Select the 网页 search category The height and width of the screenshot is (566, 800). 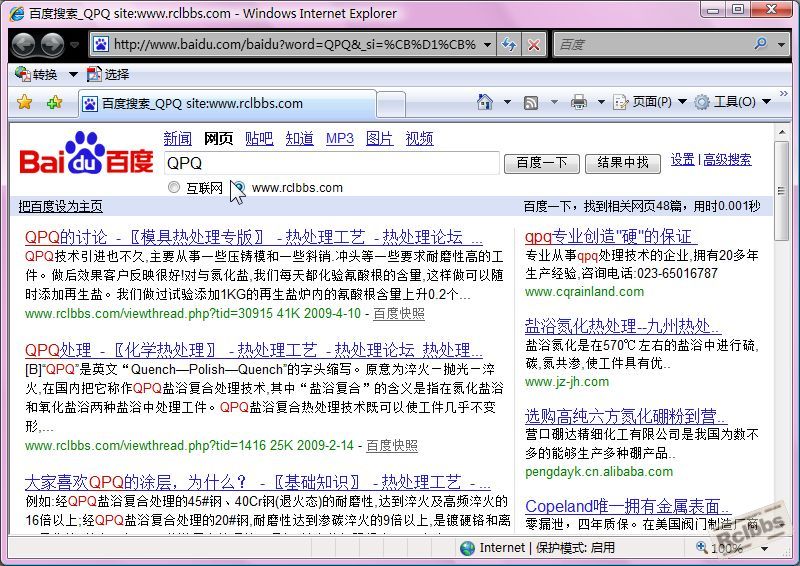[x=218, y=138]
